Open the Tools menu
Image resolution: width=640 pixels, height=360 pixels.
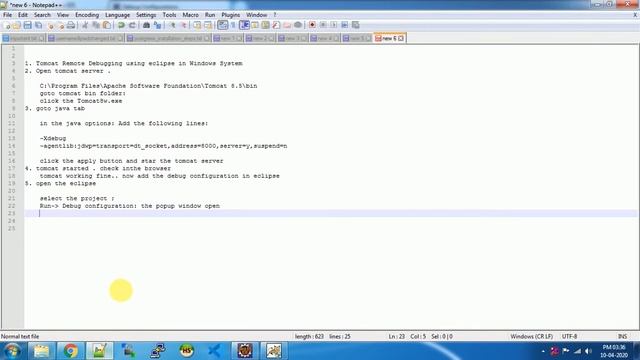pyautogui.click(x=169, y=15)
